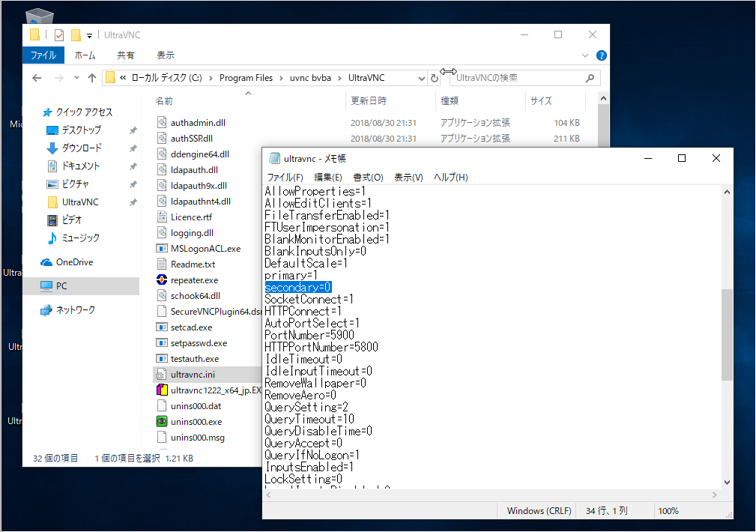
Task: Open the ファイル tab in Explorer
Action: (43, 55)
